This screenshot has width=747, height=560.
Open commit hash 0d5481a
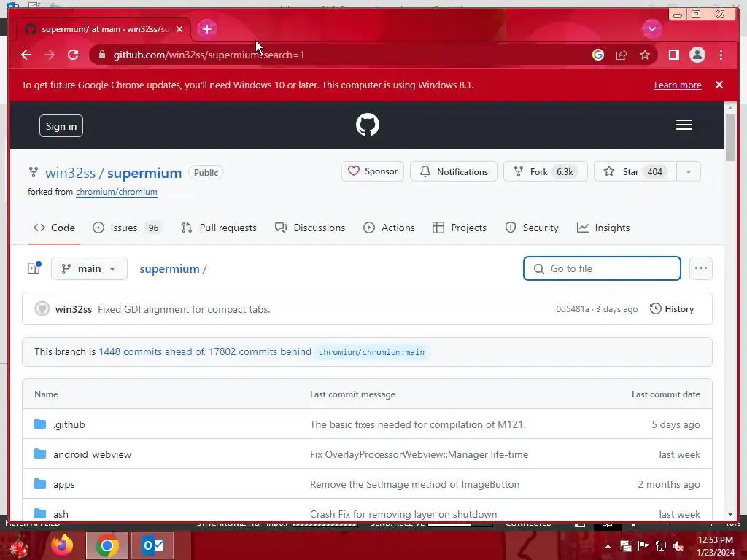(573, 309)
